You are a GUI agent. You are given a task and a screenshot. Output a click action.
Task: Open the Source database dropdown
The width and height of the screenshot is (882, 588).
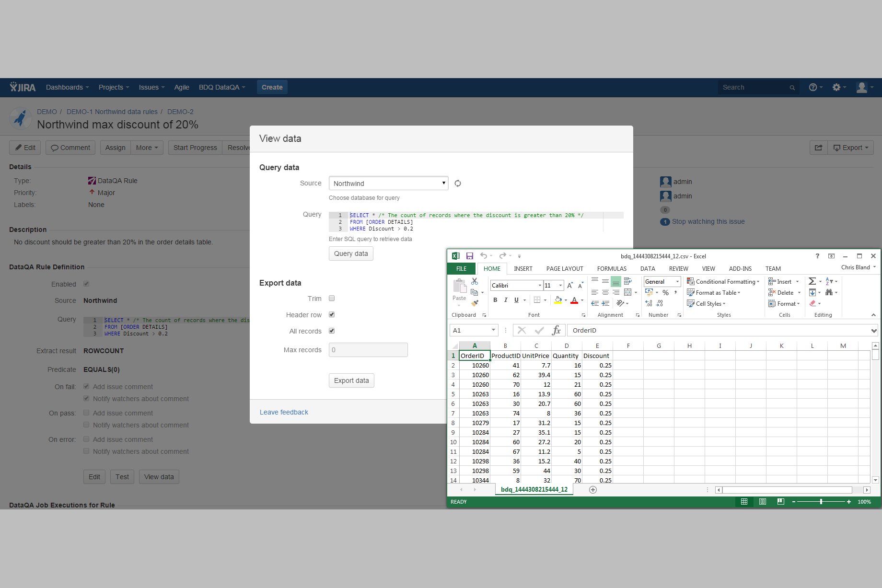point(388,183)
